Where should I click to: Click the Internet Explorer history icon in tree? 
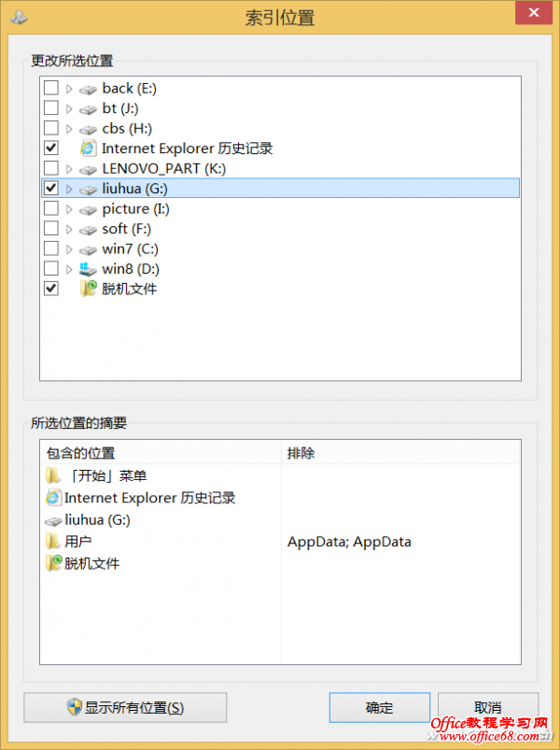click(88, 148)
